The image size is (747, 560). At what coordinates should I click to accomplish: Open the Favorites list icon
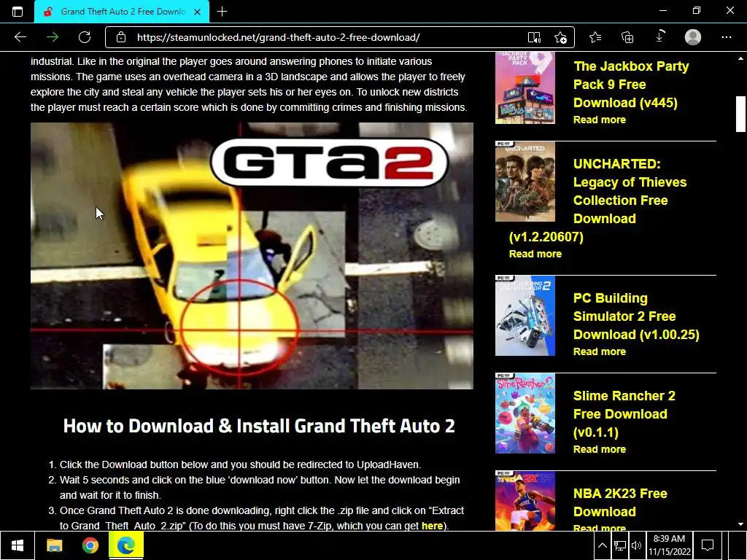click(x=595, y=37)
